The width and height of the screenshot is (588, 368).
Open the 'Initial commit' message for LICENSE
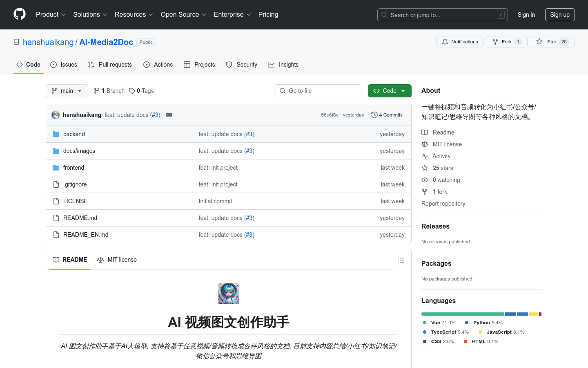click(215, 201)
